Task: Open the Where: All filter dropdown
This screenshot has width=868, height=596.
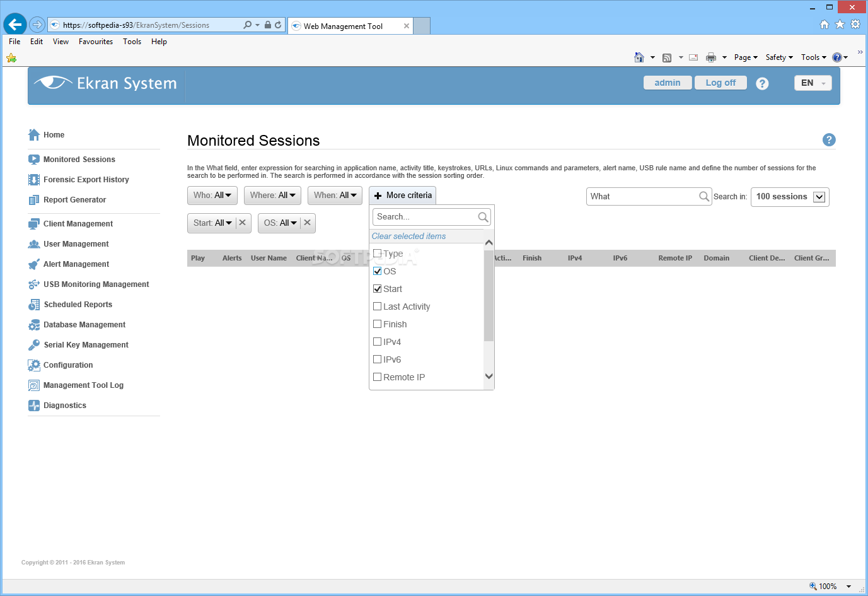Action: click(272, 196)
